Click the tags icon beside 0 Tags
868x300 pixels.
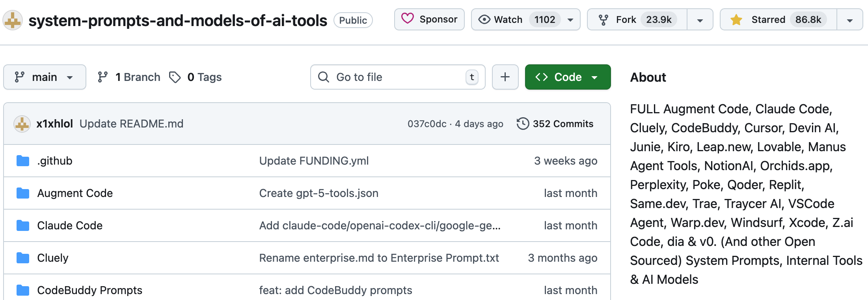[175, 77]
